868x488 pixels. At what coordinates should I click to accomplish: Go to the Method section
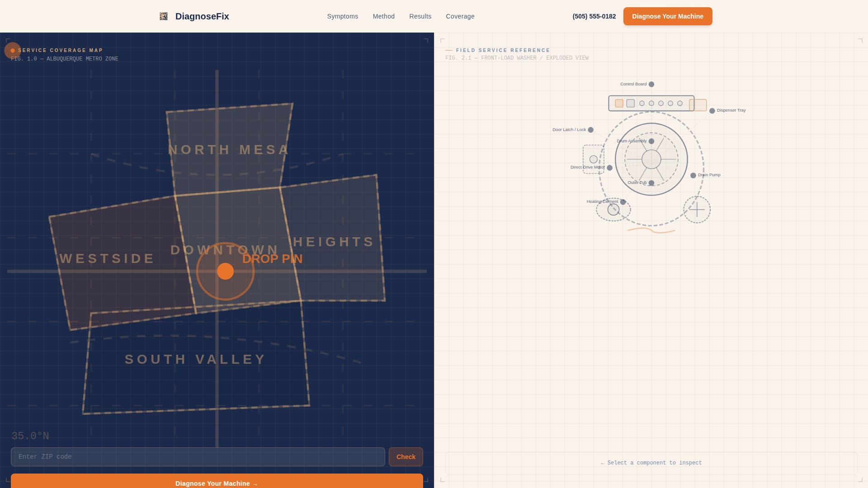click(x=384, y=16)
